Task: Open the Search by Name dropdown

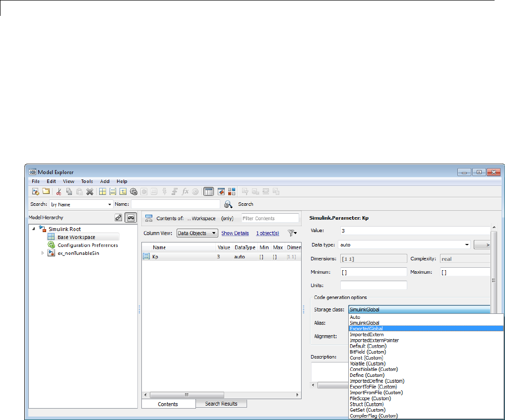Action: pyautogui.click(x=81, y=204)
